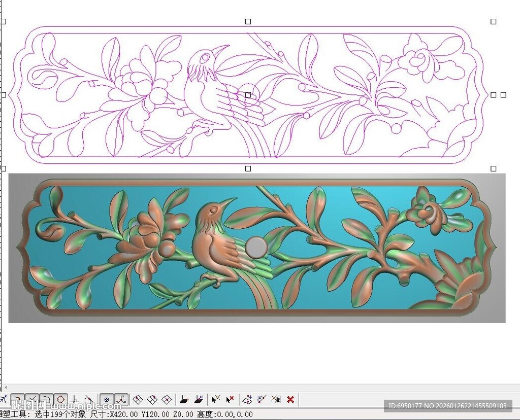Viewport: 520px width, 420px height.
Task: Click the carved bird in the relief preview
Action: (x=213, y=238)
